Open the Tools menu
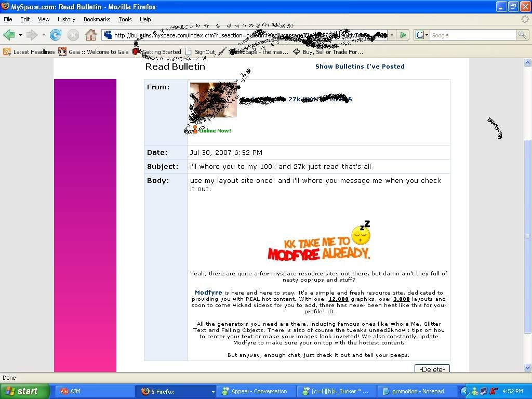532x399 pixels. pyautogui.click(x=125, y=19)
